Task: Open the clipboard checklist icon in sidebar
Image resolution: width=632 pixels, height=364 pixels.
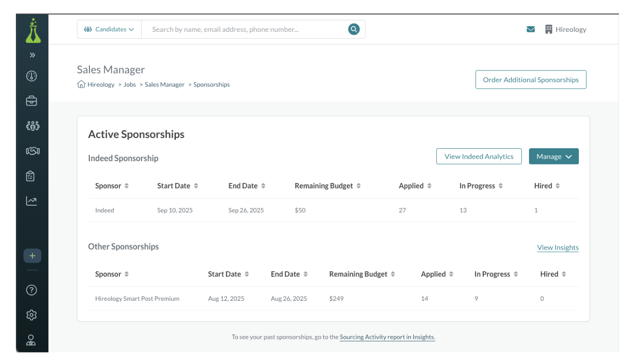Action: tap(31, 176)
